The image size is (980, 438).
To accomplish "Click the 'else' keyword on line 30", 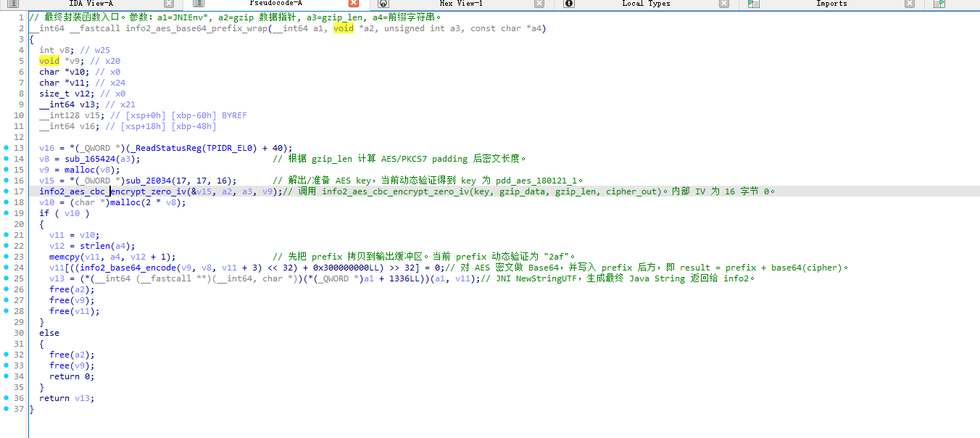I will pyautogui.click(x=49, y=333).
